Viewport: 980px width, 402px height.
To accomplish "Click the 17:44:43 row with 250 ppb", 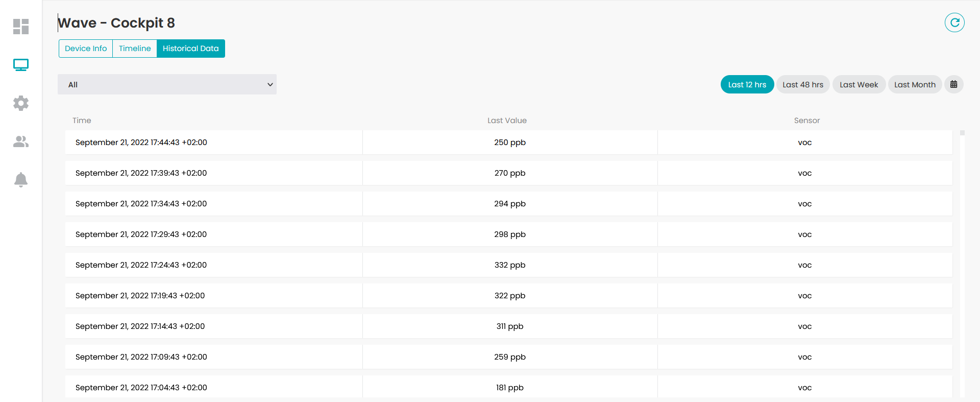I will click(x=508, y=143).
